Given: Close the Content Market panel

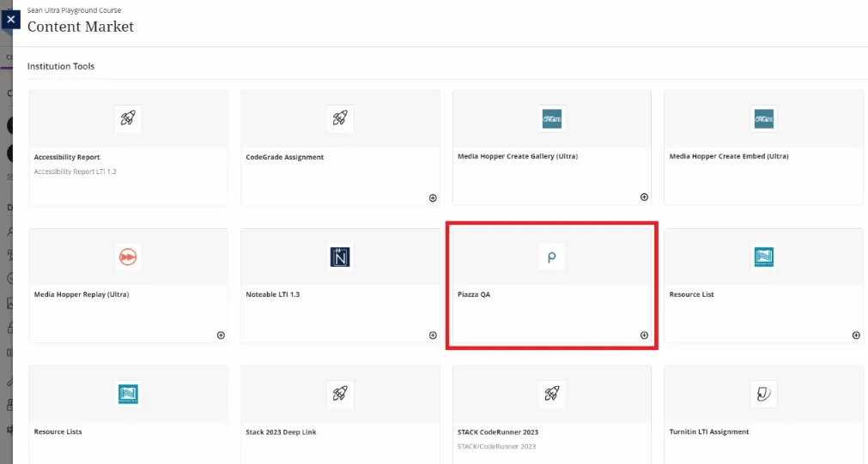Looking at the screenshot, I should (10, 20).
